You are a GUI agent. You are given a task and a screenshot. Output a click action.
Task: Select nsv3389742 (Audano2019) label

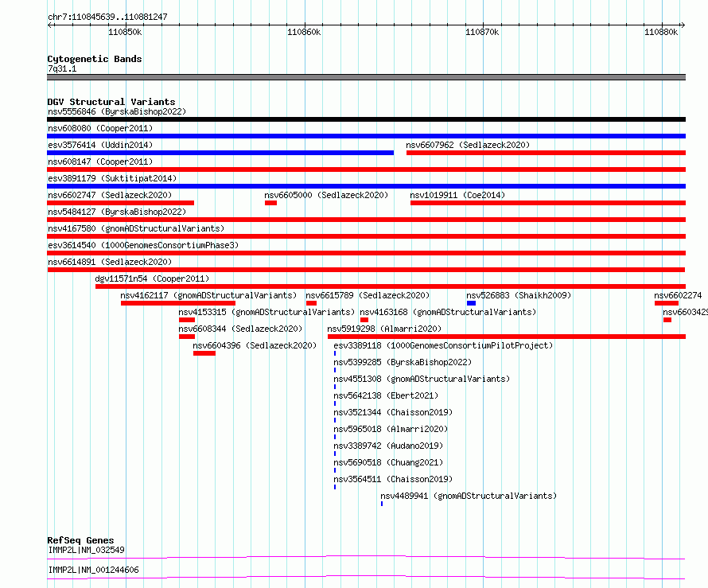[388, 446]
